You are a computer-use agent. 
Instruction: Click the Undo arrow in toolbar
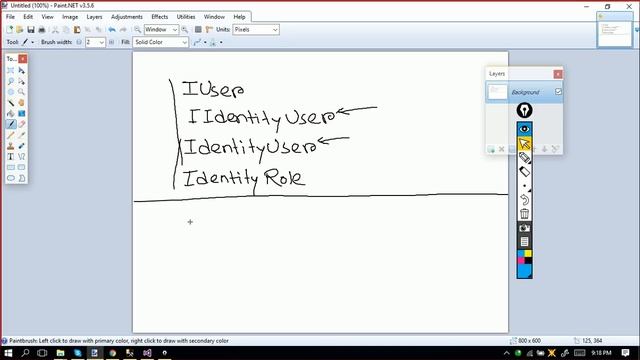[x=112, y=29]
